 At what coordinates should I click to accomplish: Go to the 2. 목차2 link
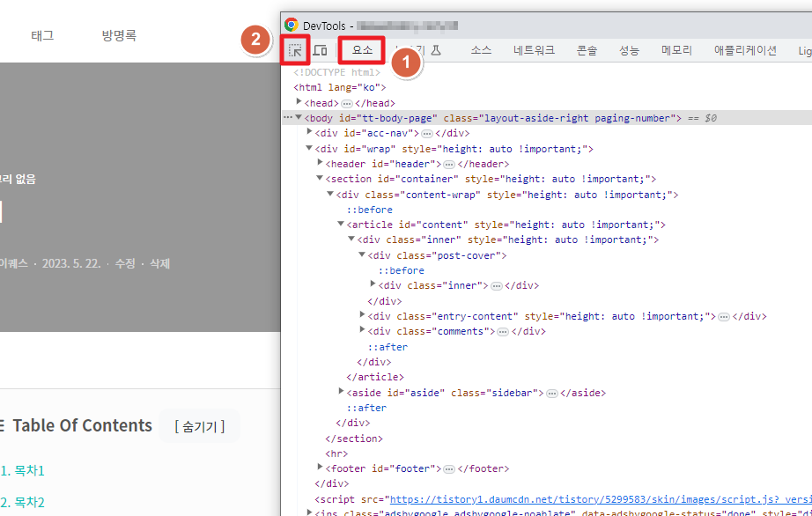(x=23, y=502)
